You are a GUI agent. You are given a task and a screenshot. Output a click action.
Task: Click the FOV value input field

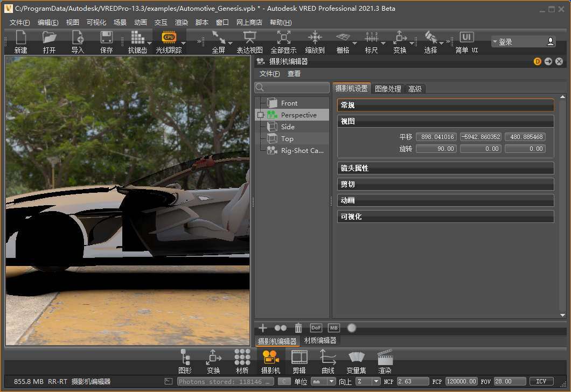pyautogui.click(x=509, y=381)
